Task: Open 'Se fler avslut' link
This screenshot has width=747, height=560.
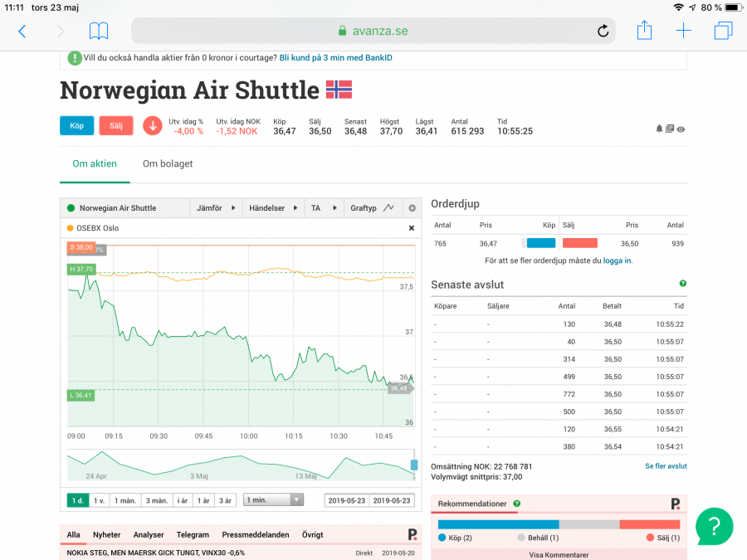Action: tap(666, 466)
